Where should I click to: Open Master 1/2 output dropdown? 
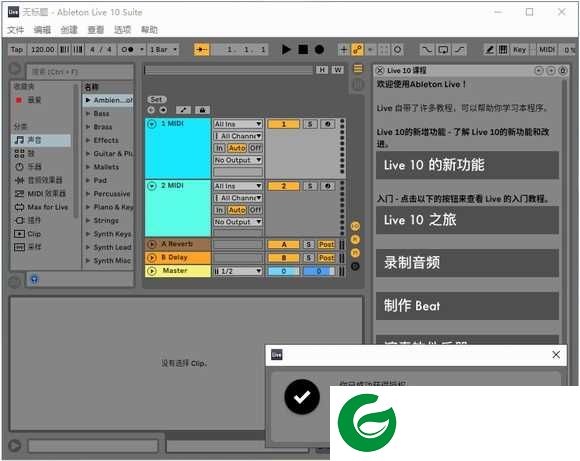238,271
